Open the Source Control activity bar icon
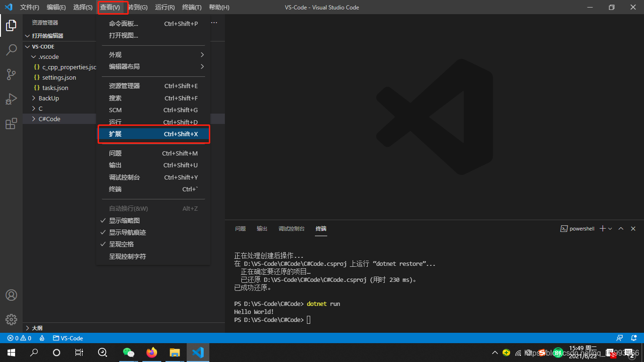The image size is (644, 362). point(11,74)
